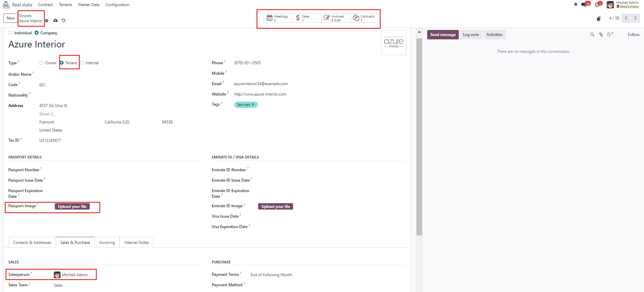
Task: Open the actions gear icon beside Azure Interior
Action: click(x=47, y=21)
